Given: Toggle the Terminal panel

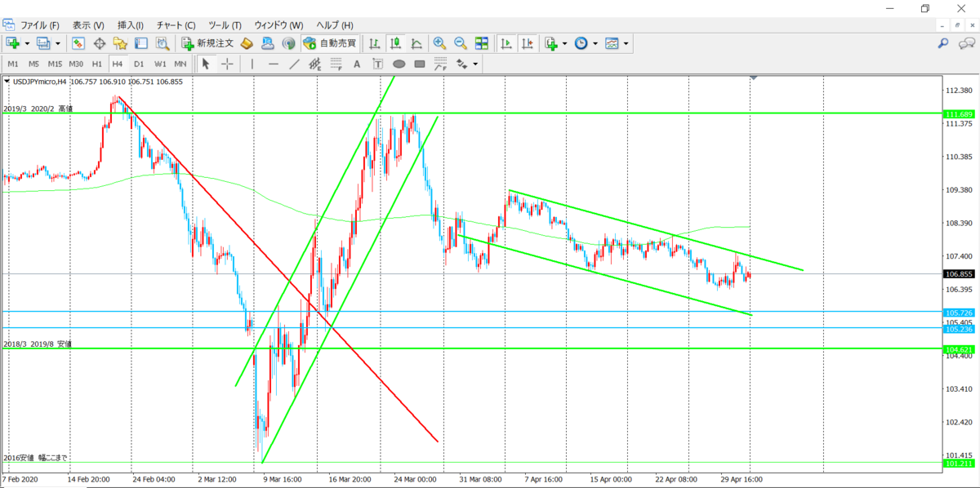Looking at the screenshot, I should click(141, 43).
